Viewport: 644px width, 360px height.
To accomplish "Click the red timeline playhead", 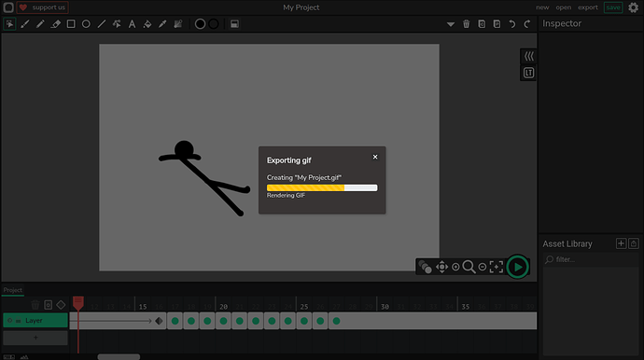I will (x=78, y=303).
